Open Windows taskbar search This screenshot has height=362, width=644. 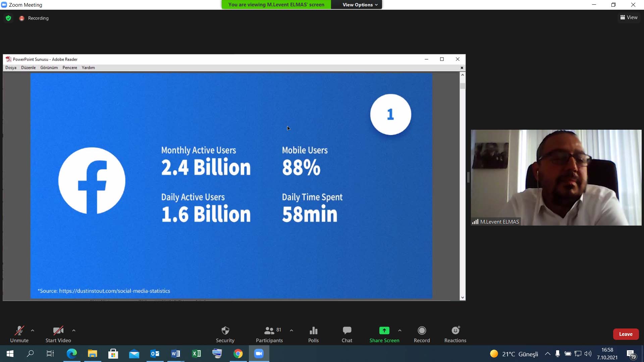click(30, 354)
